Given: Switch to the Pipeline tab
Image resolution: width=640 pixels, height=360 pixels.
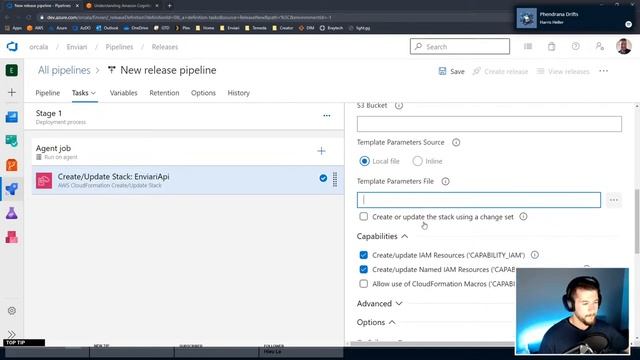Looking at the screenshot, I should coord(48,93).
